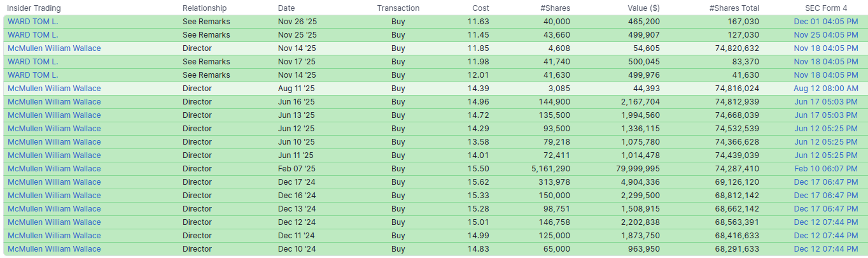Open the SEC filing link for Dec 17 '24 trade
The image size is (868, 258).
click(826, 182)
